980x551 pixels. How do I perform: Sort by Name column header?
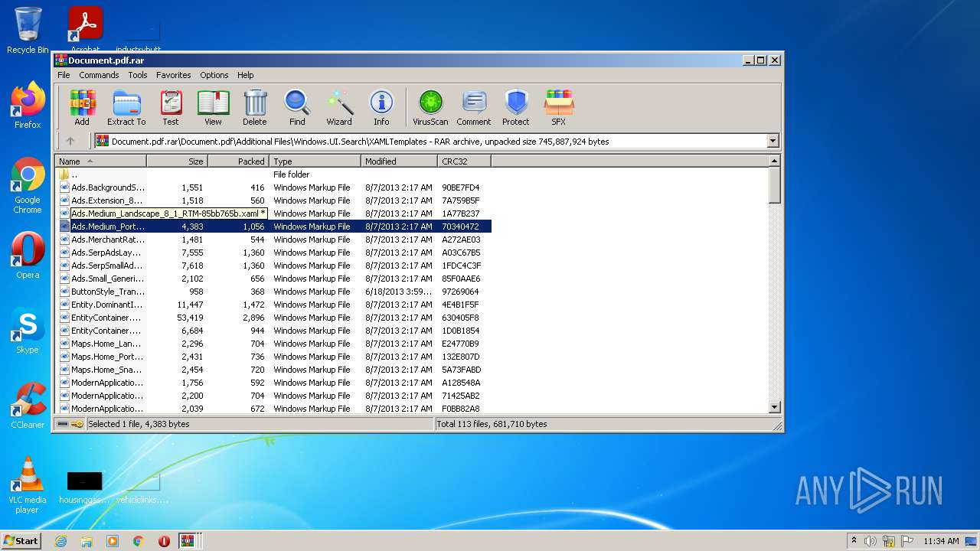point(100,161)
